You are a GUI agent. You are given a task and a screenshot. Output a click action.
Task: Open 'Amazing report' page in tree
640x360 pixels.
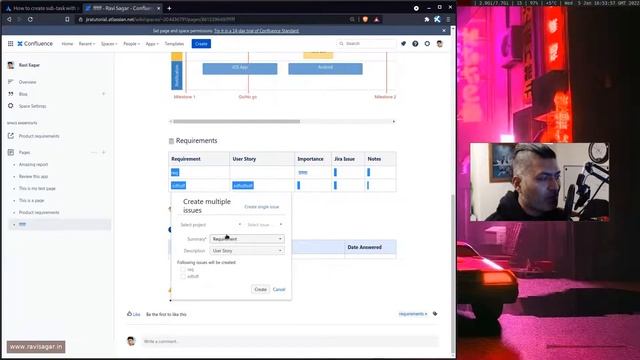click(33, 164)
